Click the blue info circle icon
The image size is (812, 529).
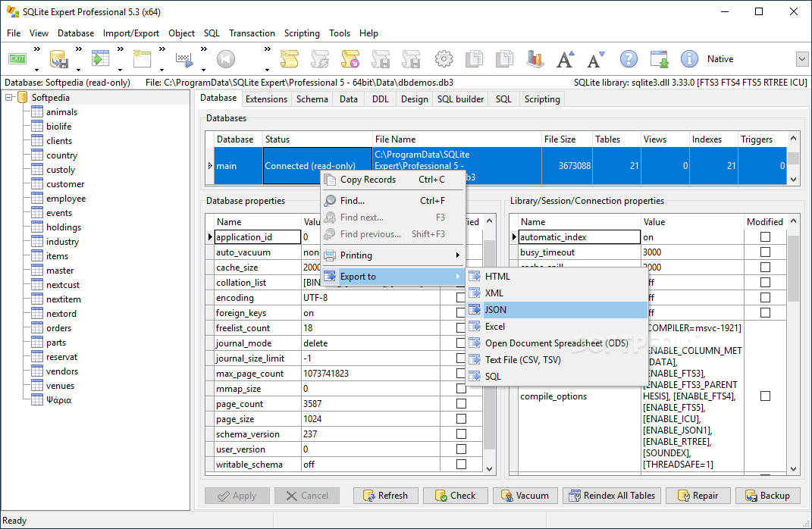(688, 58)
